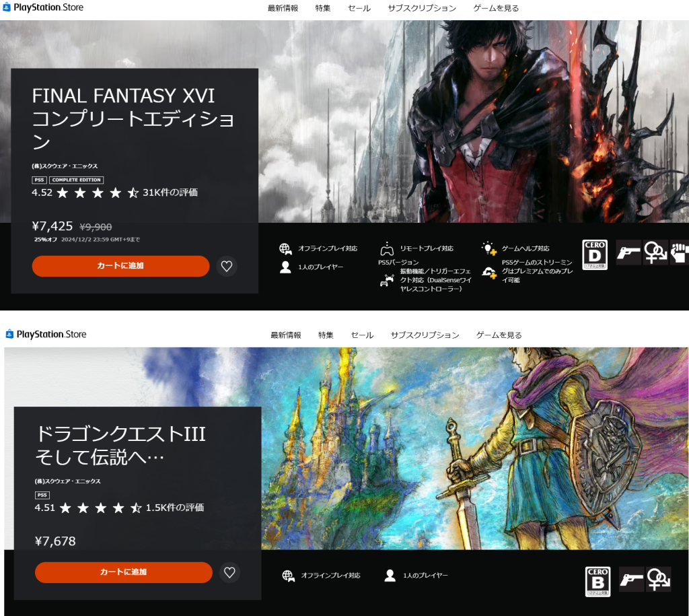The height and width of the screenshot is (616, 689).
Task: Click COMPLETE EDITION tag
Action: [77, 180]
